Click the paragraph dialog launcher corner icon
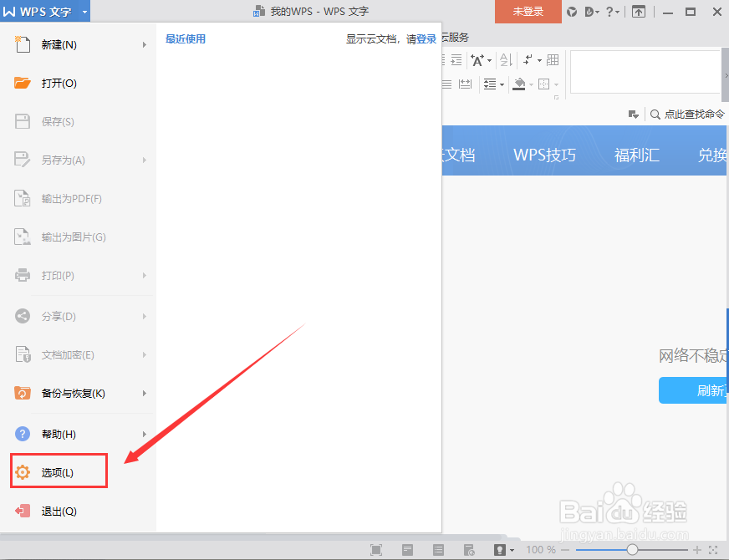The height and width of the screenshot is (560, 729). [x=556, y=97]
